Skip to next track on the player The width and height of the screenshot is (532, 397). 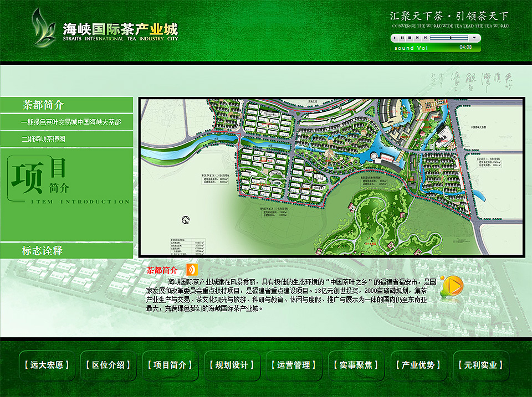tap(425, 38)
